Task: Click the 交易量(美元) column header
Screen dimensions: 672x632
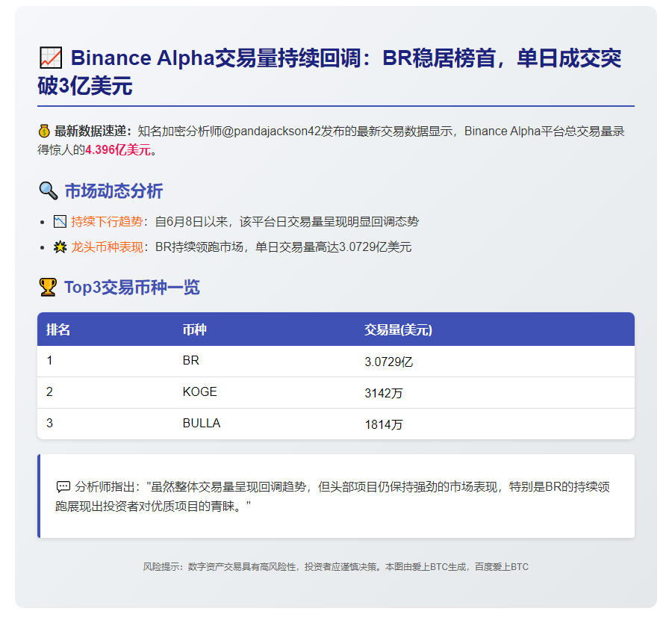Action: click(x=398, y=329)
